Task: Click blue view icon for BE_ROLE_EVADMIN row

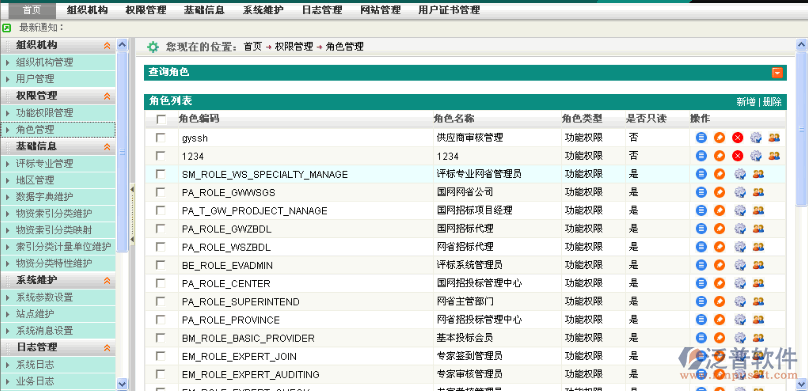Action: point(701,265)
